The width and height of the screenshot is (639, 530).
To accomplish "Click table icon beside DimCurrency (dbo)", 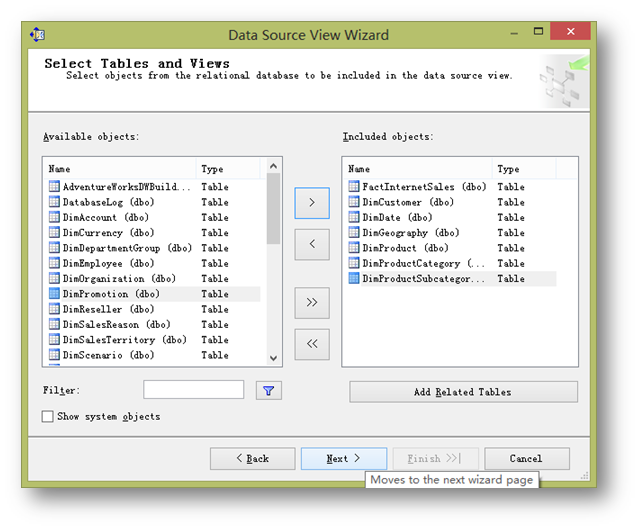I will 54,232.
